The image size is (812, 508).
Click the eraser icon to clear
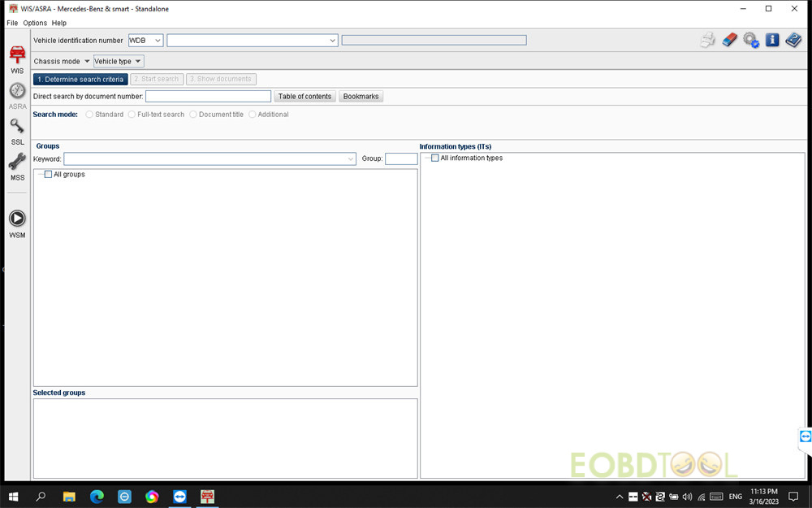click(x=729, y=40)
